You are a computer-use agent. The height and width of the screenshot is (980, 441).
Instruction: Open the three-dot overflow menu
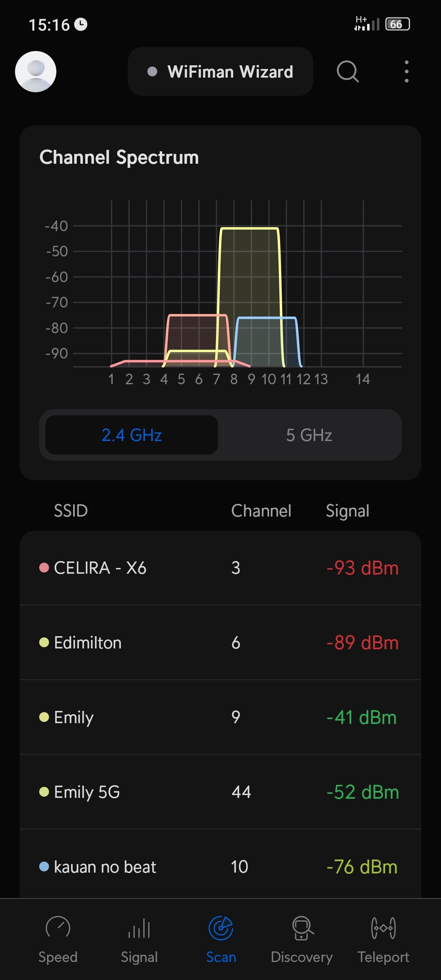coord(406,72)
